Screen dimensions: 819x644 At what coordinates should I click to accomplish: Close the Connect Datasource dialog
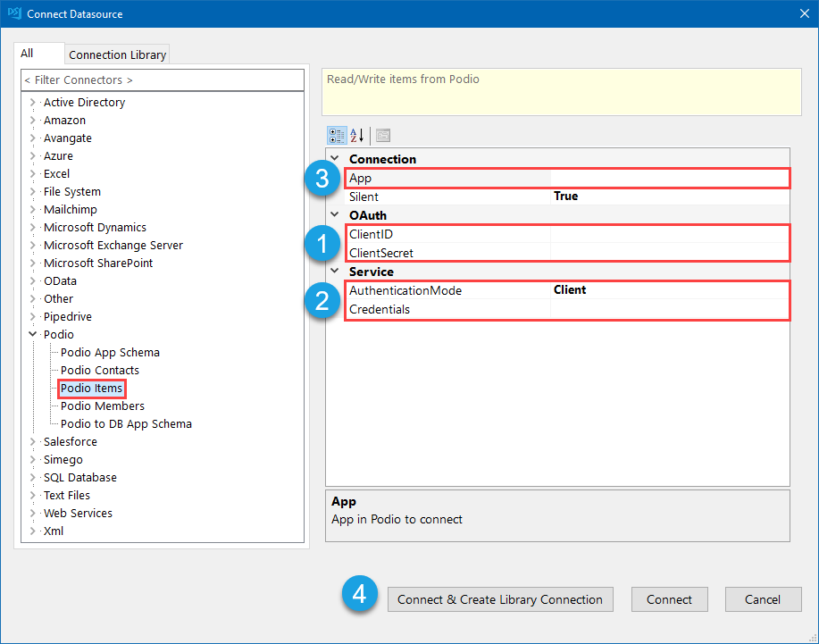pyautogui.click(x=805, y=13)
